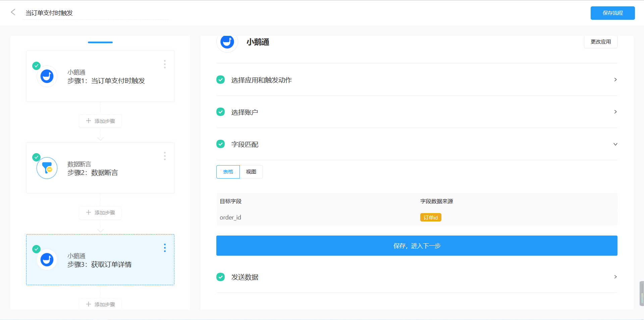
Task: Click the 小鹅通 icon in step 1 card
Action: click(47, 76)
